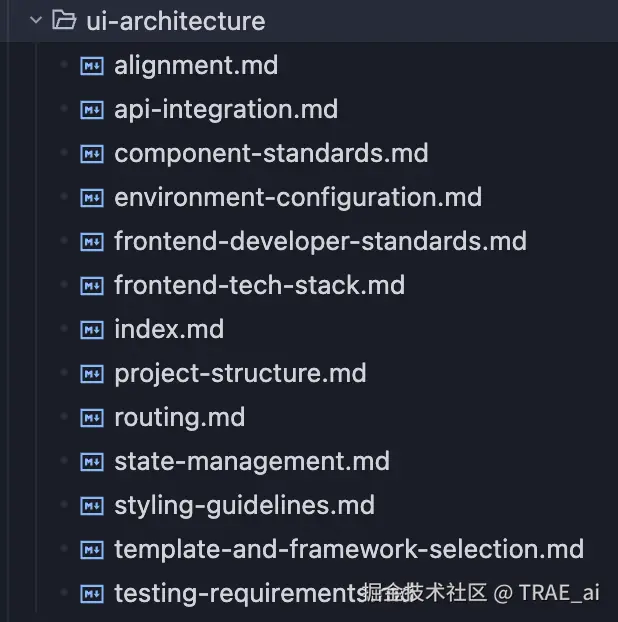Click the open folder icon beside ui-architecture

pyautogui.click(x=64, y=20)
